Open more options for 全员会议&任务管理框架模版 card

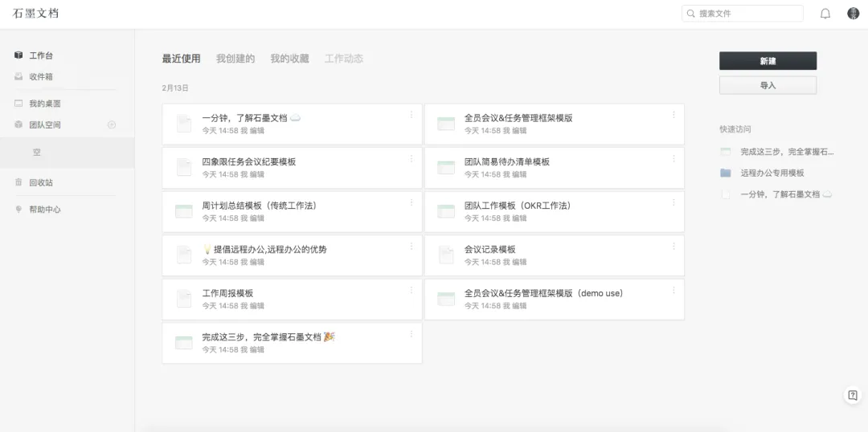click(x=674, y=115)
